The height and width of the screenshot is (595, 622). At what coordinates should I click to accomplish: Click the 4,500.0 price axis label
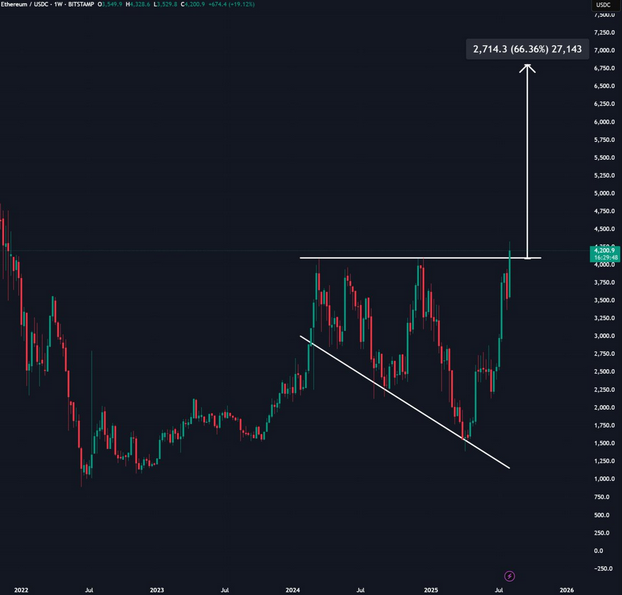(604, 229)
